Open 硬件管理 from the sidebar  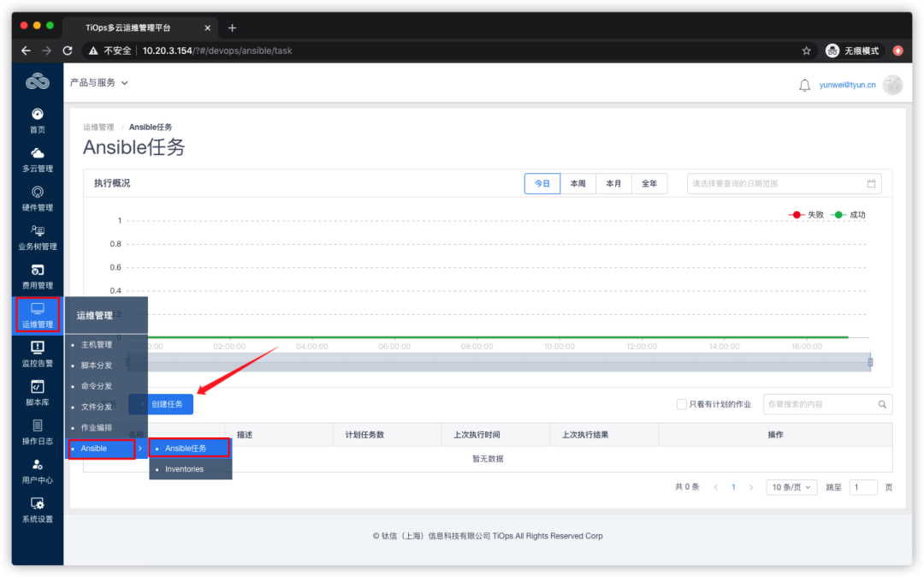tap(37, 199)
